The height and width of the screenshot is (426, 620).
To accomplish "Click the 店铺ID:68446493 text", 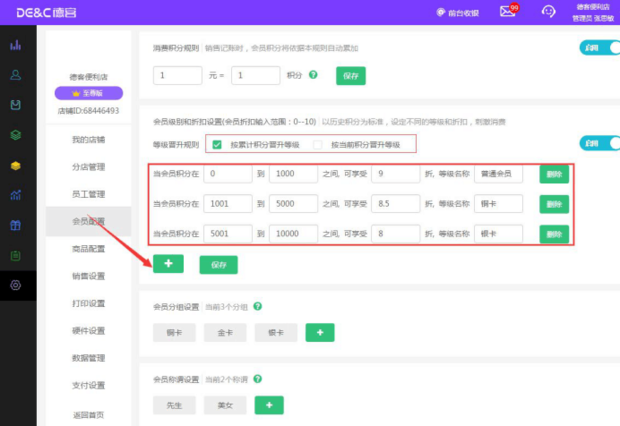I will click(x=89, y=111).
